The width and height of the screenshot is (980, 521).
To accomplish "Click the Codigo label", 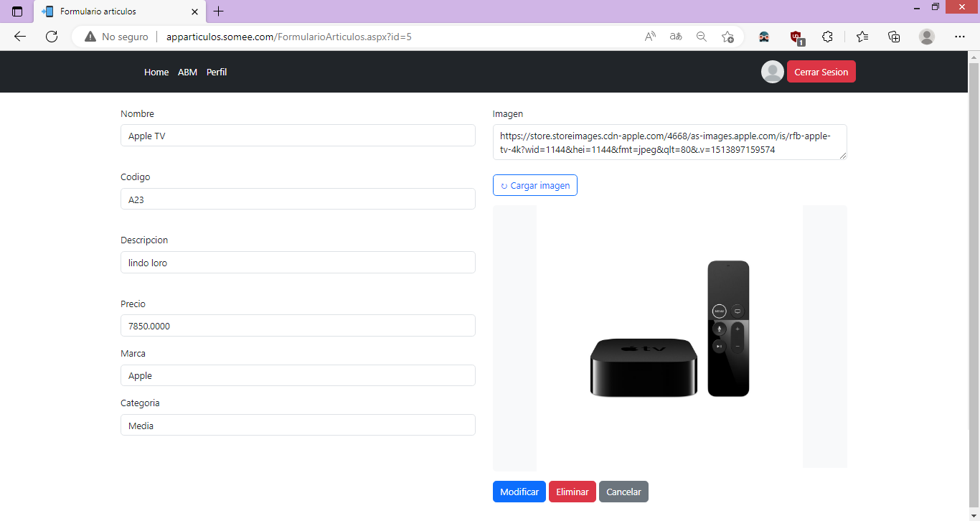I will (136, 177).
